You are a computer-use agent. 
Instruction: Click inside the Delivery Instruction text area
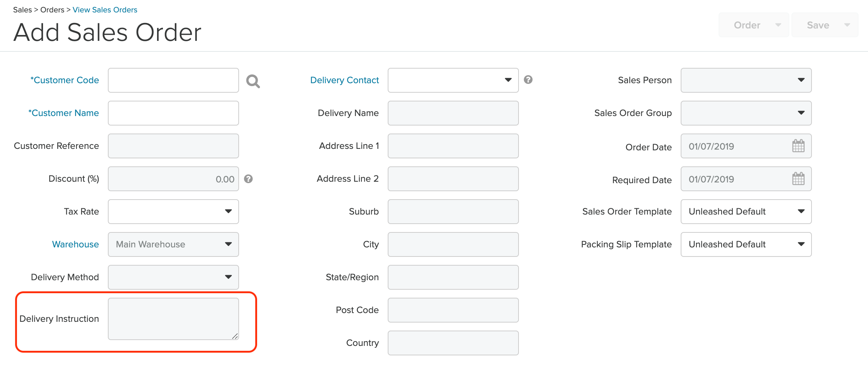point(173,318)
